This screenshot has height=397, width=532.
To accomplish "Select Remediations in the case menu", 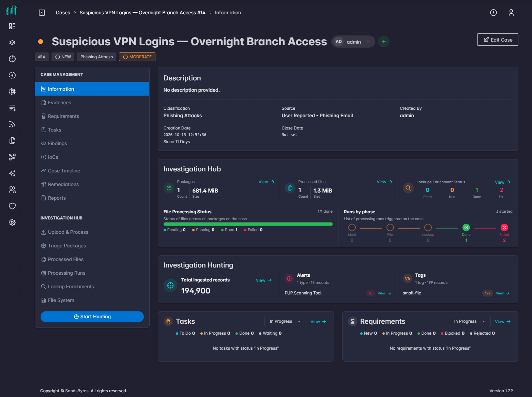I will (x=92, y=184).
